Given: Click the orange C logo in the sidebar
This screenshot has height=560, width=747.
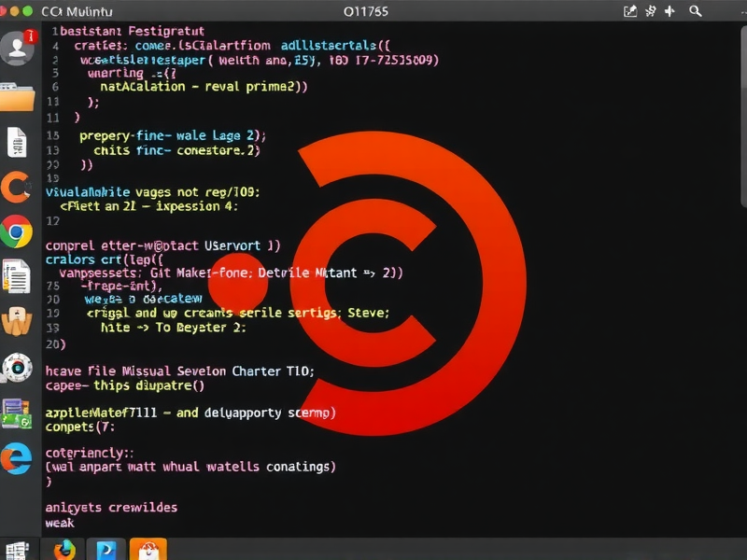Looking at the screenshot, I should click(x=17, y=189).
